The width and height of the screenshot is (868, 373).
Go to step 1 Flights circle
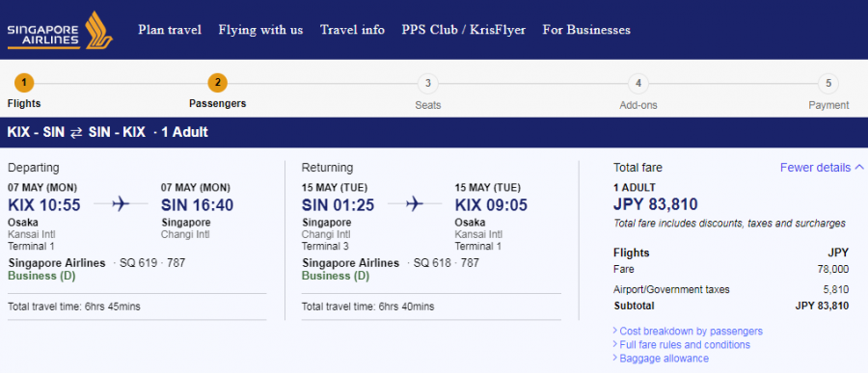click(x=24, y=84)
